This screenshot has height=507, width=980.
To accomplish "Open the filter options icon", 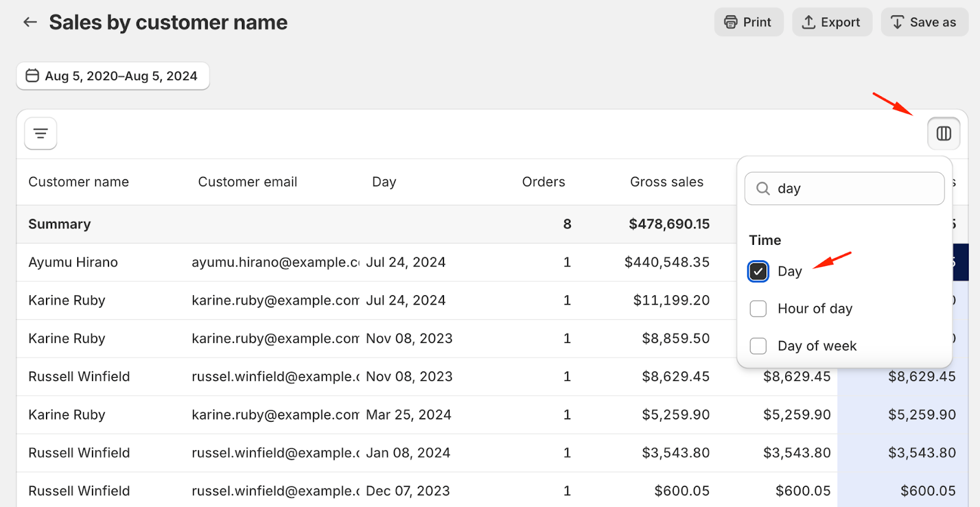I will click(x=40, y=133).
